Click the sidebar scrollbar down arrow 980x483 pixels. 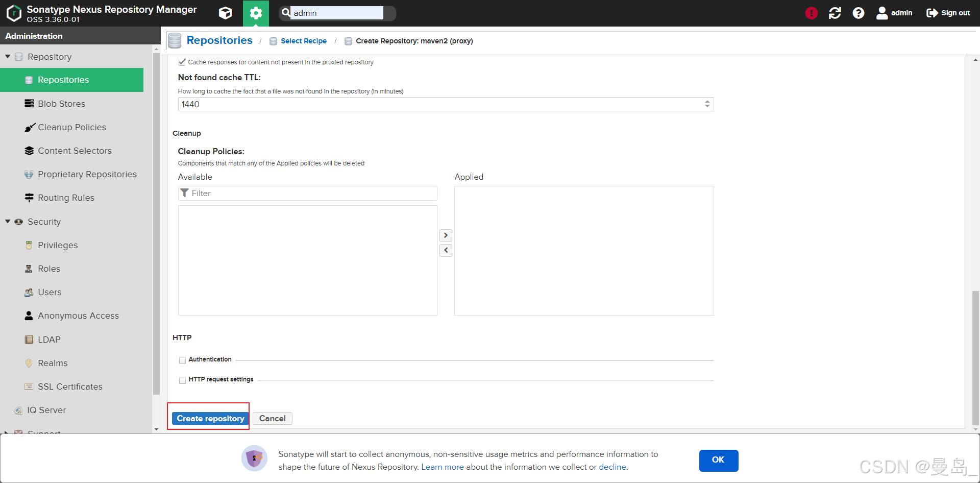(156, 429)
